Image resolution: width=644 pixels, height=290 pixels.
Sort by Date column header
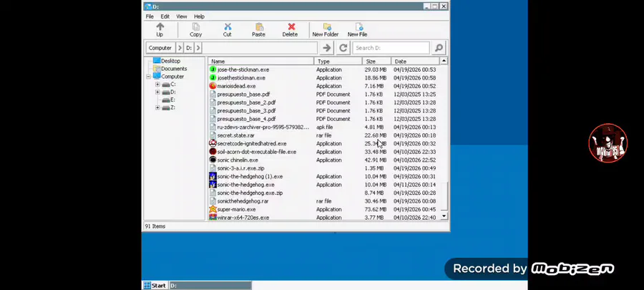tap(415, 61)
